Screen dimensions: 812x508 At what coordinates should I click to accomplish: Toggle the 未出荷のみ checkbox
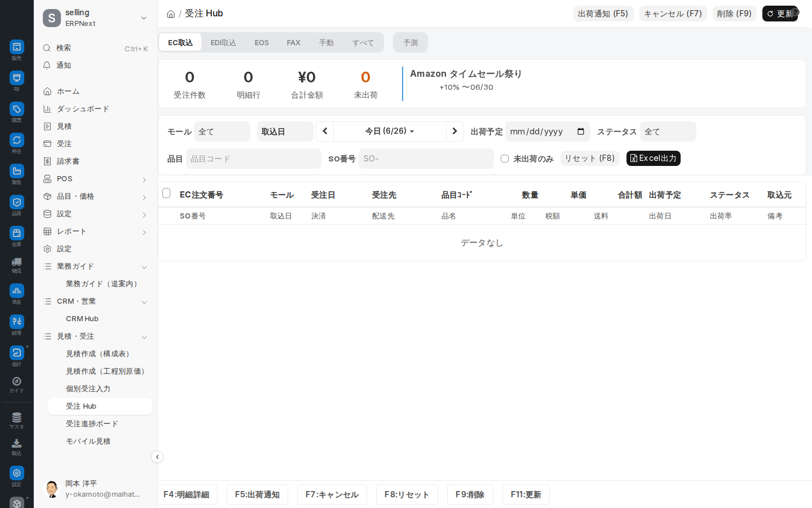[x=505, y=159]
